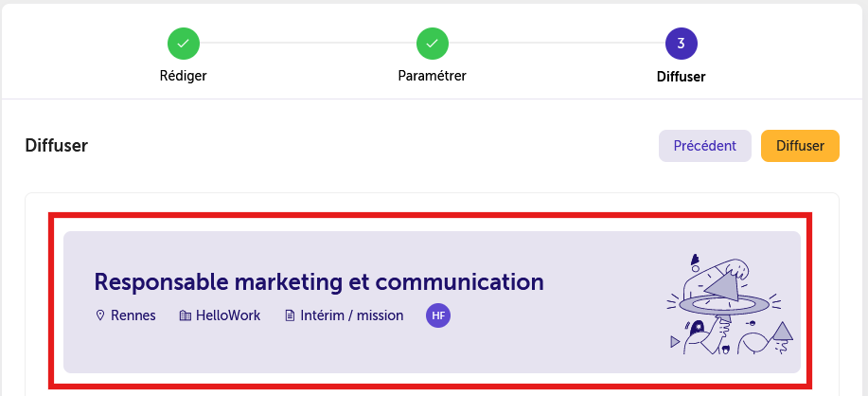Click the green checkmark above Rédiger
Viewport: 868px width, 396px height.
(184, 44)
